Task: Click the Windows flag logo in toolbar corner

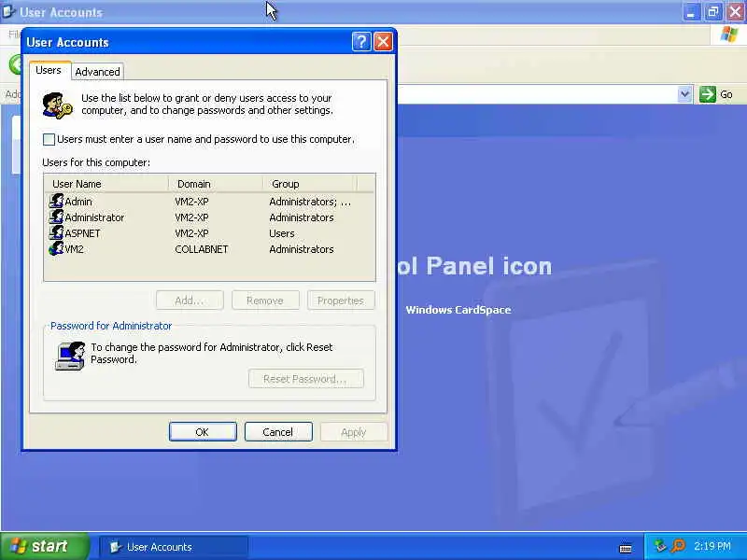Action: [729, 35]
